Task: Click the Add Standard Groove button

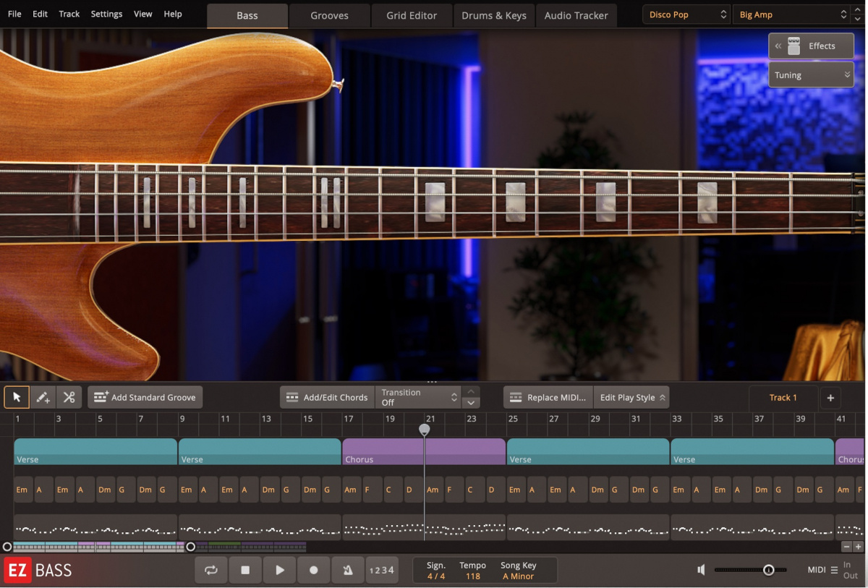Action: [145, 397]
